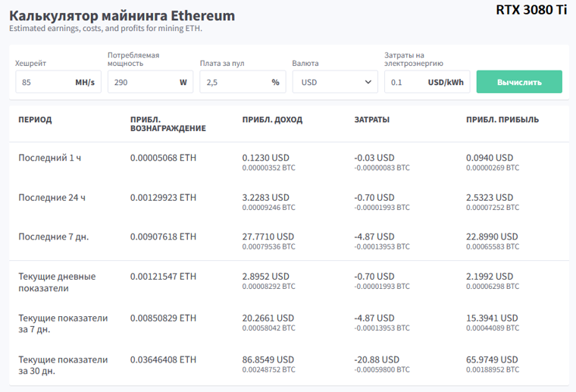This screenshot has height=392, width=576.
Task: Click the 65.9749 USD profit value
Action: (x=492, y=359)
